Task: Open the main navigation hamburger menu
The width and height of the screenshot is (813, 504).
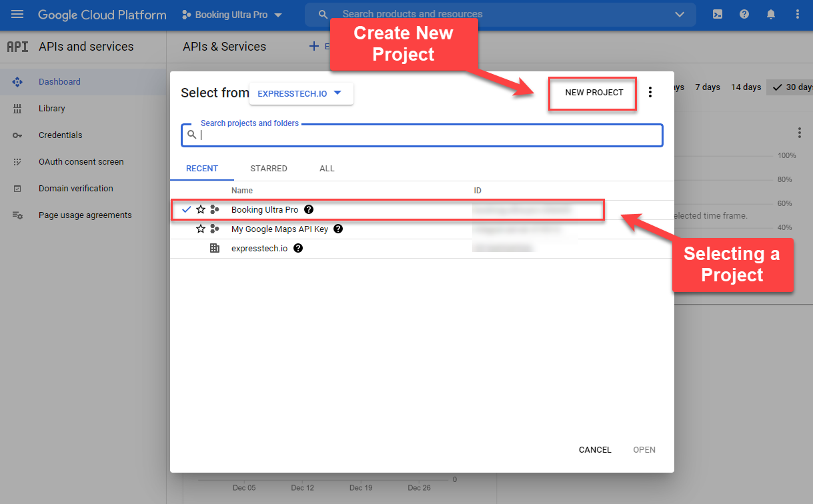Action: 18,14
